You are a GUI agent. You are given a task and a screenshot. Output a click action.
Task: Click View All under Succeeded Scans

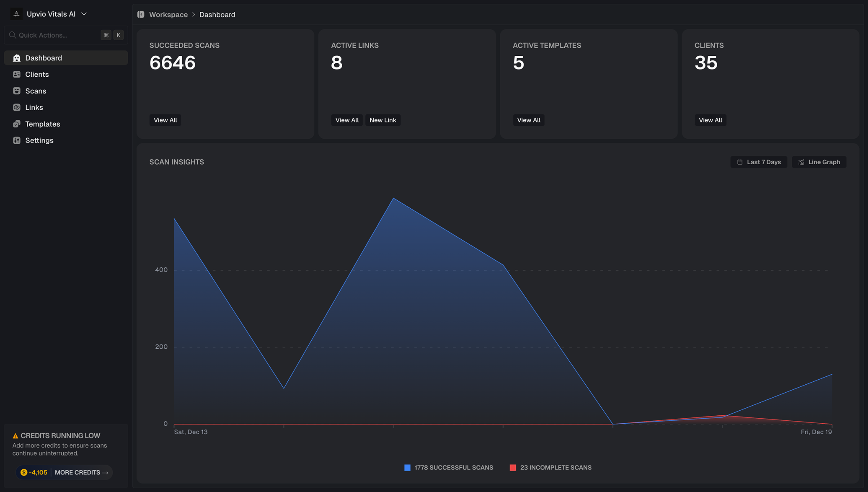165,120
